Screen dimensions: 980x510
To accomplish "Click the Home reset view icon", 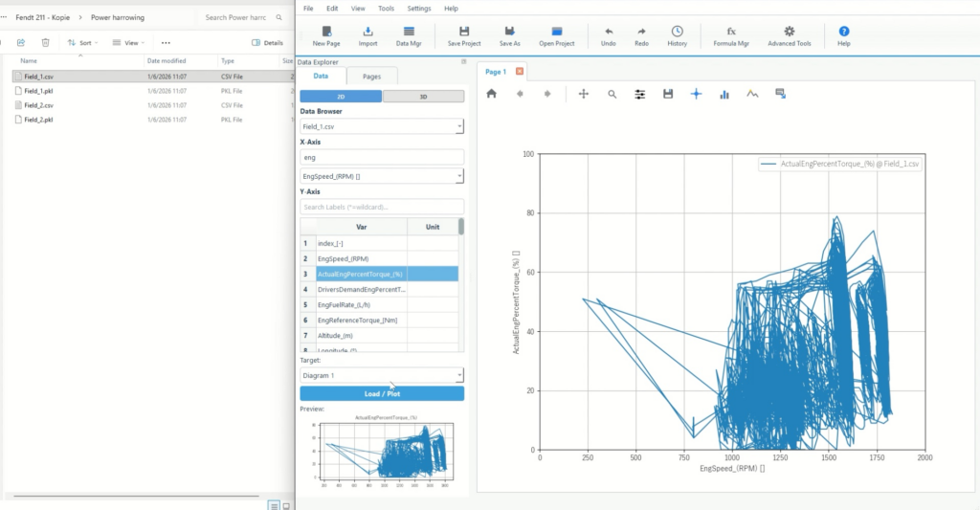I will click(492, 94).
